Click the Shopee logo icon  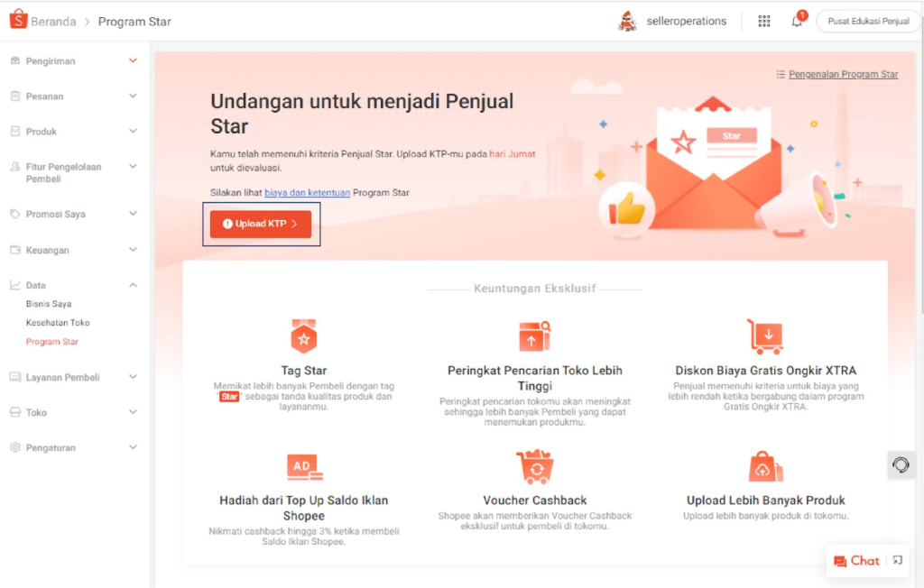click(18, 20)
